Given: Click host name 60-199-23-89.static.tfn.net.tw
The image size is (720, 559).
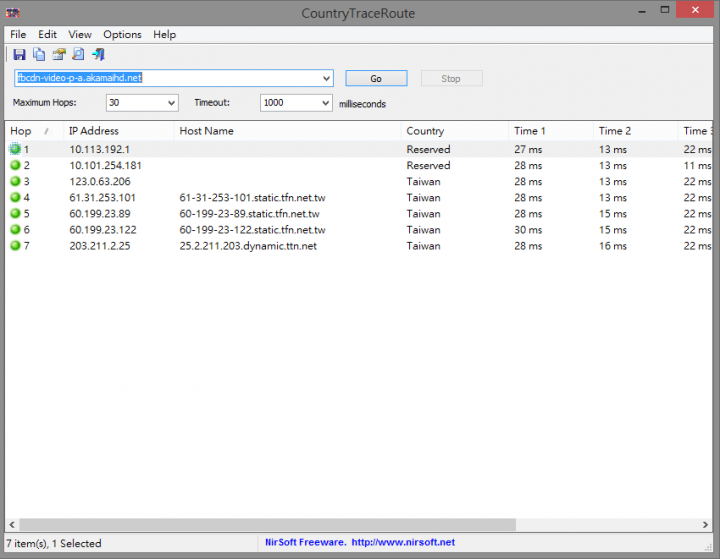Looking at the screenshot, I should coord(249,214).
